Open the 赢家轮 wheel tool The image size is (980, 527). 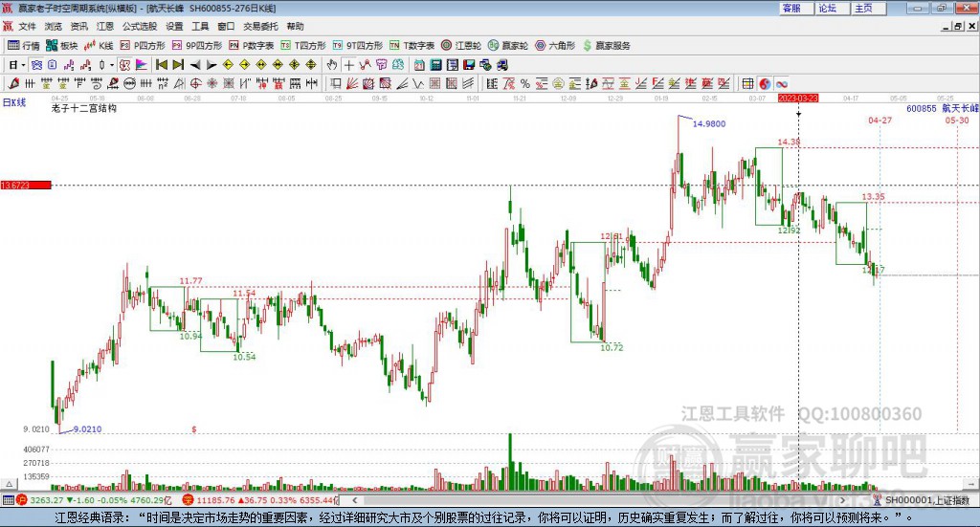508,46
